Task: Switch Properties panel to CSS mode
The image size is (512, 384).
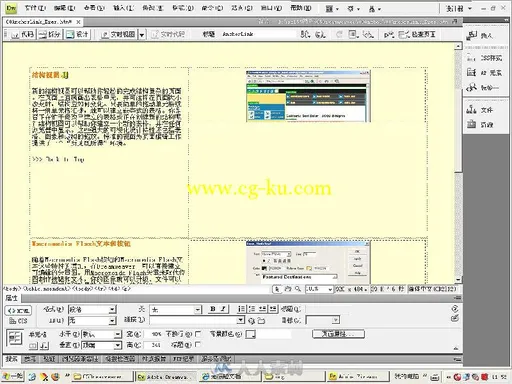Action: (x=18, y=321)
